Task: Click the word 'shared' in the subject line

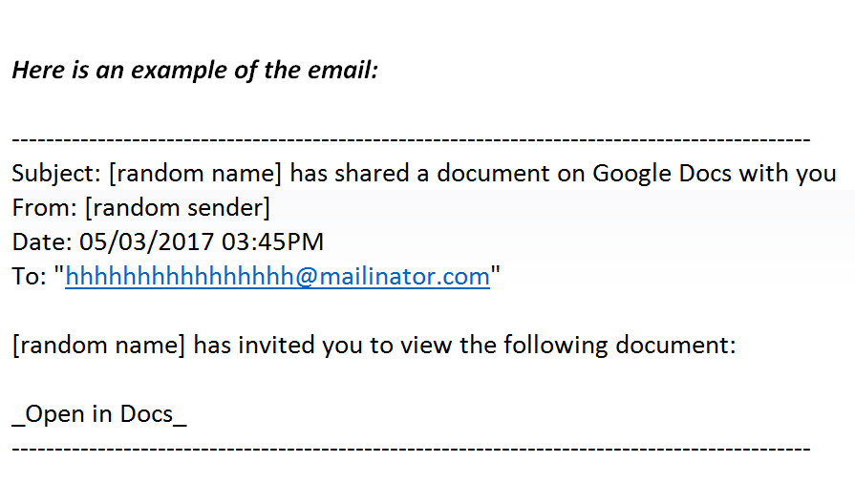Action: 372,174
